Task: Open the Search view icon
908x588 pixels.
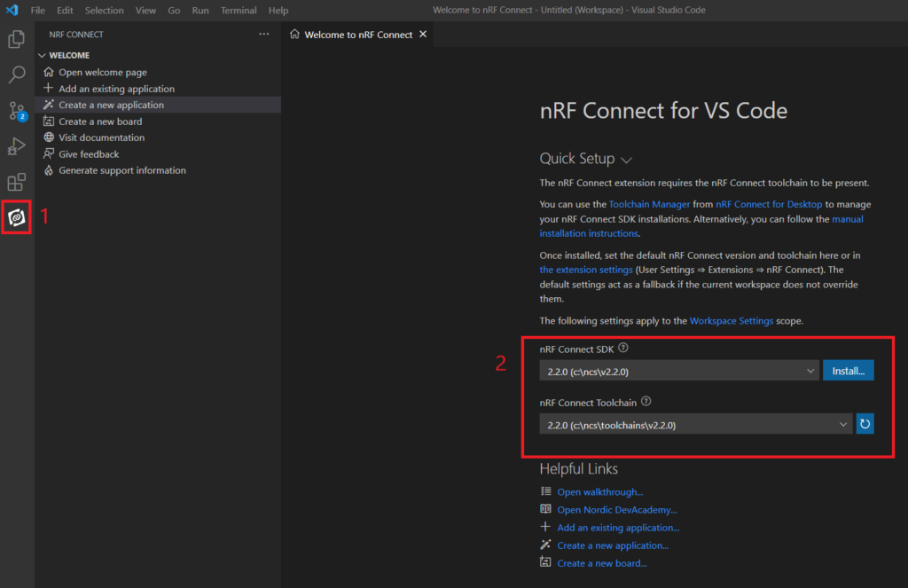Action: tap(16, 74)
